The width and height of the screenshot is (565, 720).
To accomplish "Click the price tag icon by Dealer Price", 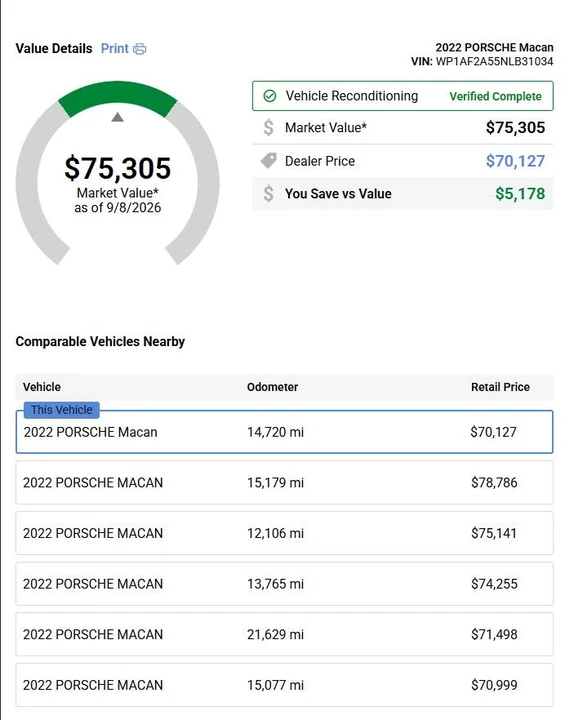I will [x=269, y=161].
